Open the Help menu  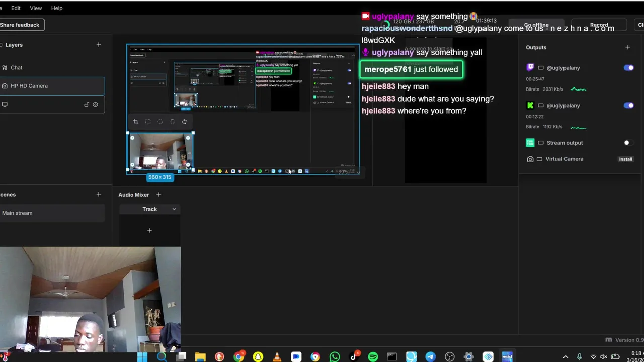tap(57, 8)
